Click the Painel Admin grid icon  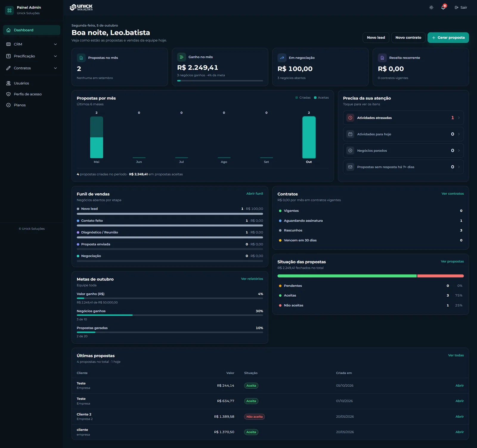point(9,10)
